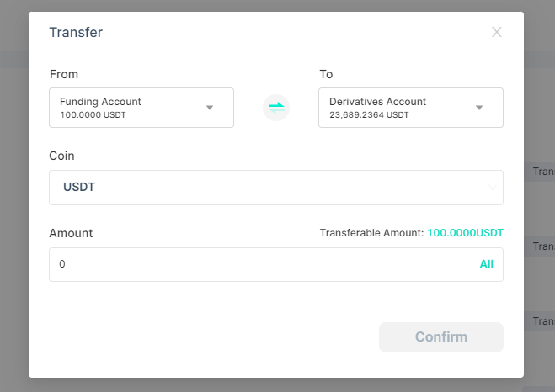Click the arrow in the Derivatives Account selector
This screenshot has height=392, width=555.
click(x=479, y=108)
